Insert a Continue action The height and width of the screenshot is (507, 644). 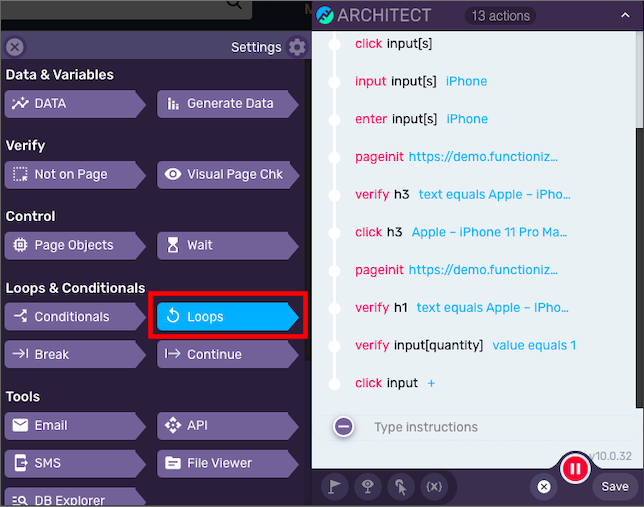click(228, 354)
